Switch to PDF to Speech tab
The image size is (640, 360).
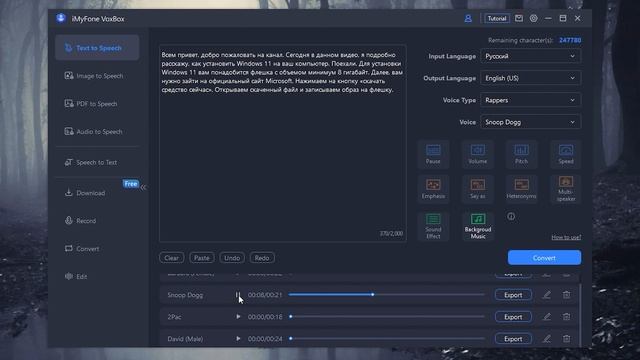(97, 104)
